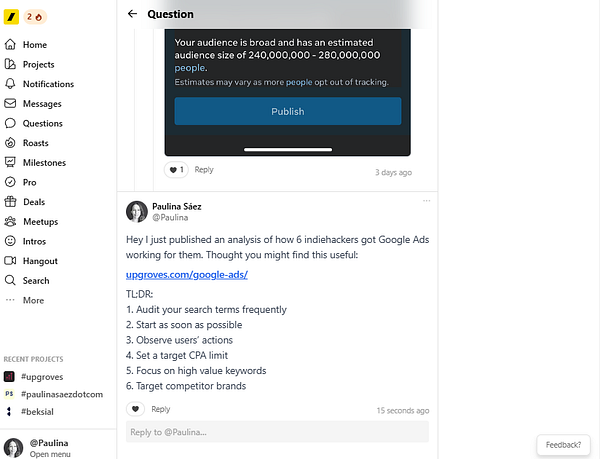600x459 pixels.
Task: Open Messages envelope icon
Action: pyautogui.click(x=11, y=104)
